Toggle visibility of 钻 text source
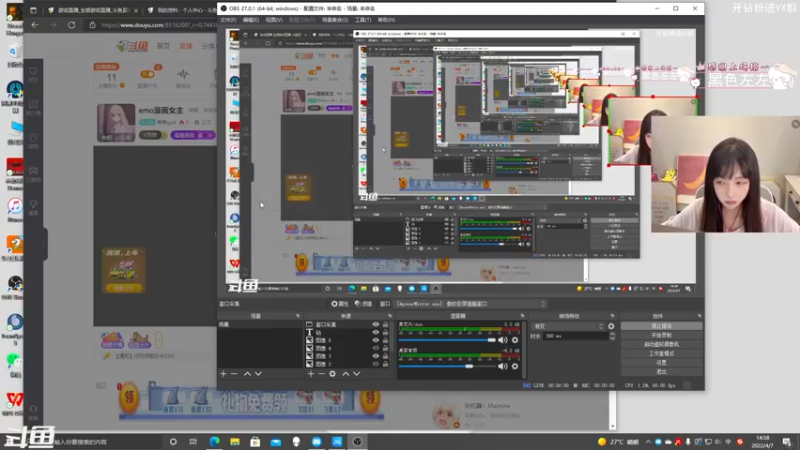Image resolution: width=800 pixels, height=450 pixels. tap(376, 332)
